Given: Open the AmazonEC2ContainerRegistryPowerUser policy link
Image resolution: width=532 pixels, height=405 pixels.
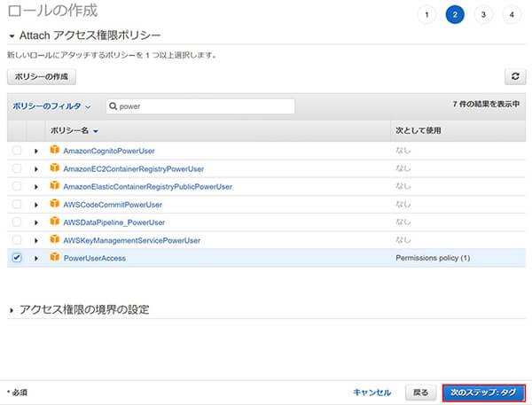Looking at the screenshot, I should coord(134,169).
